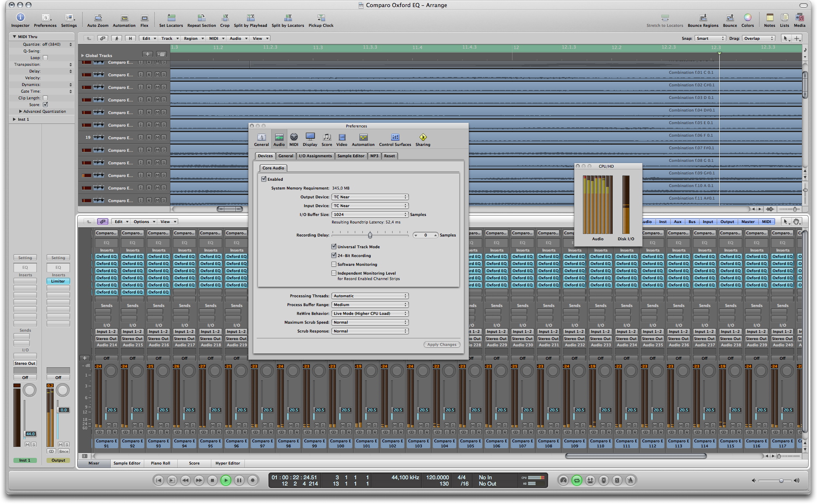Select Sharing icon in Preferences window
The width and height of the screenshot is (817, 504).
[x=423, y=137]
